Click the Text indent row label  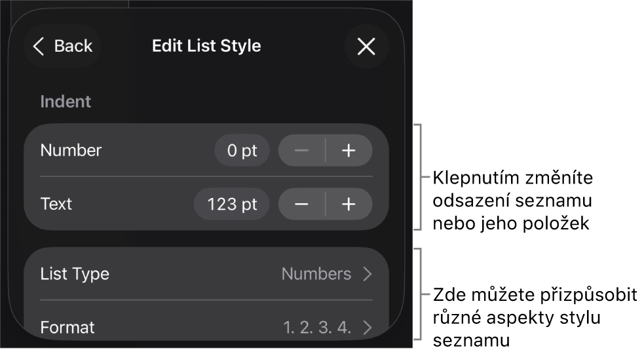(x=56, y=205)
